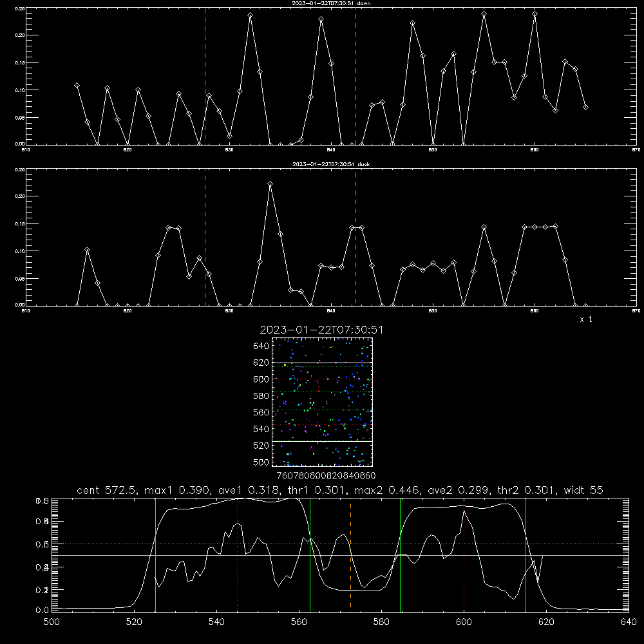This screenshot has width=644, height=644.
Task: Click the scatter image y-axis label 620
Action: pos(261,363)
